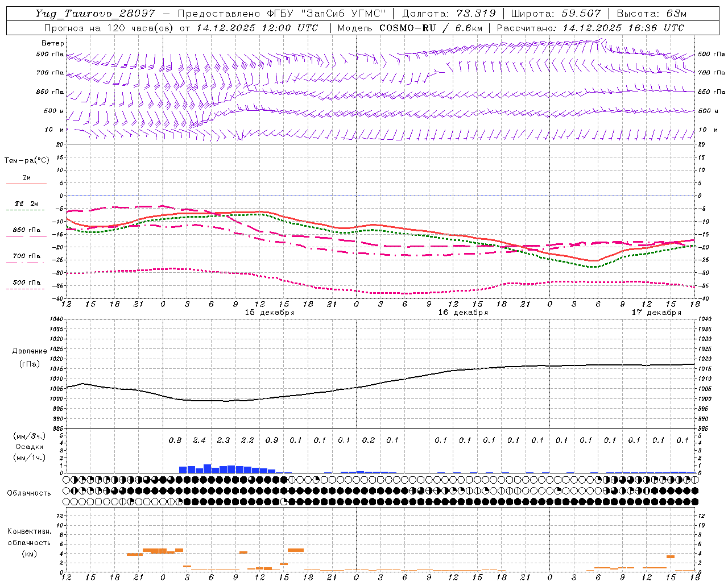
Task: Click the Td 2м legend entry
Action: tap(27, 203)
